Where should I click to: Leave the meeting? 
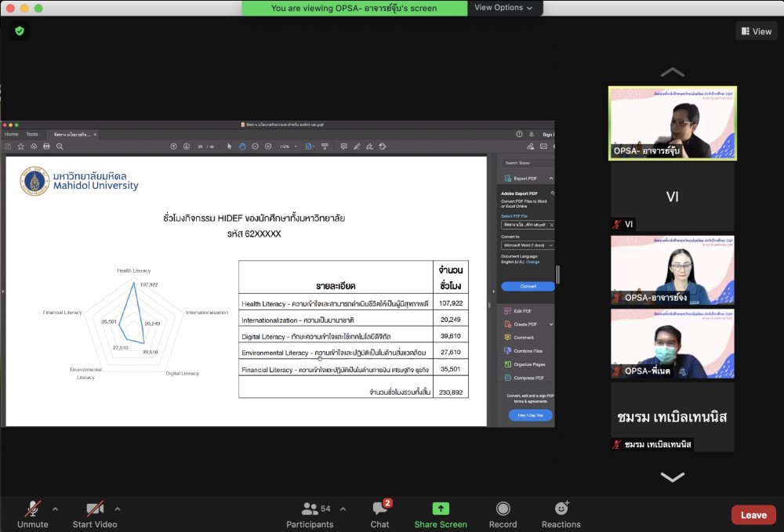point(753,515)
